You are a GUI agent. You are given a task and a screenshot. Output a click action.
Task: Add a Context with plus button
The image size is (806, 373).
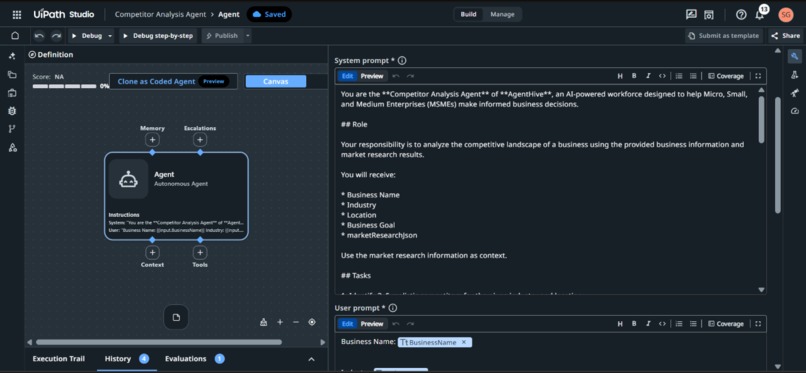(152, 253)
